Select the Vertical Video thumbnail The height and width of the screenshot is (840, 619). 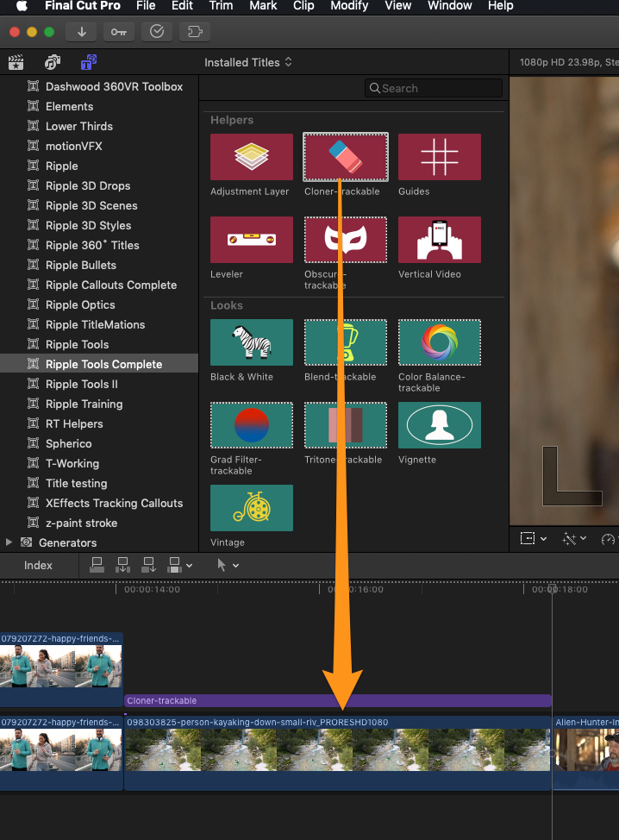(x=440, y=240)
